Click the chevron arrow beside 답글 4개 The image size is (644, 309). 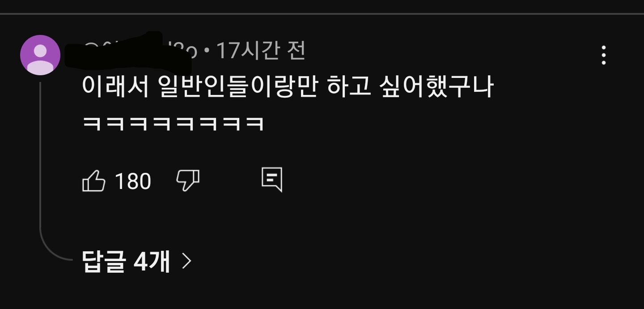coord(187,261)
